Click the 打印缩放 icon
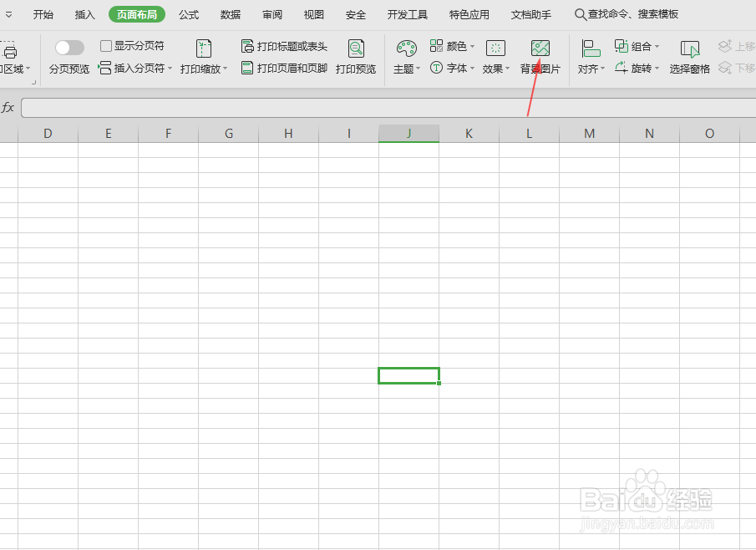This screenshot has height=550, width=756. tap(204, 48)
